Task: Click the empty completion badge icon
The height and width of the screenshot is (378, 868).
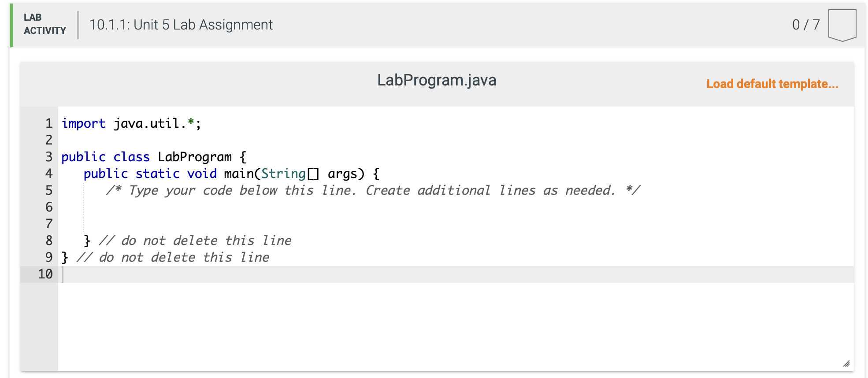Action: pyautogui.click(x=842, y=25)
